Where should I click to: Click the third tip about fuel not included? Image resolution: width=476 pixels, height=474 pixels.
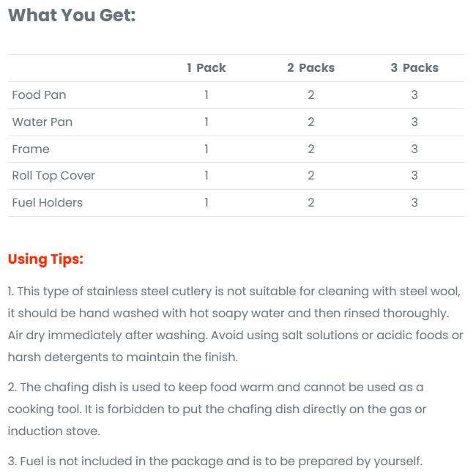click(x=215, y=461)
